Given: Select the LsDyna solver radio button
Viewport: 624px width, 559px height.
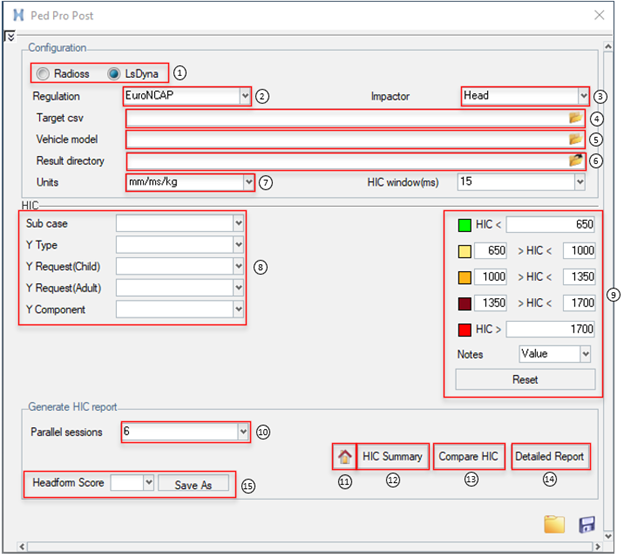Looking at the screenshot, I should [115, 74].
